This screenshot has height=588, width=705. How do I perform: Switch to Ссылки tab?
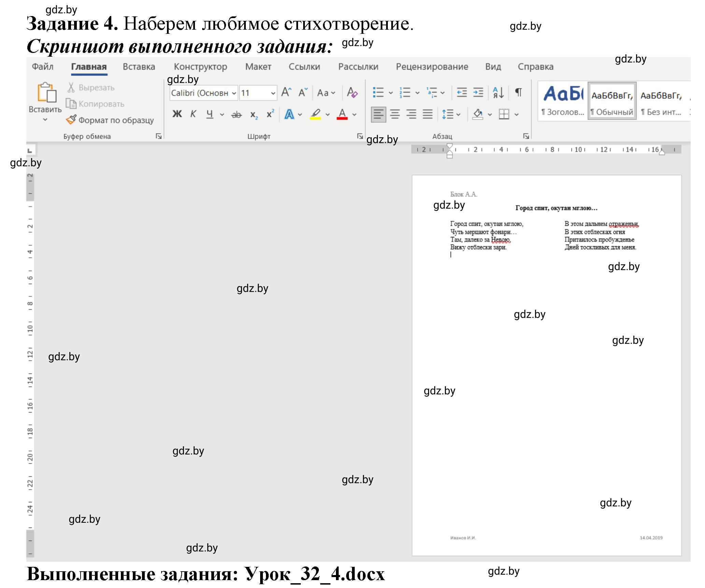click(x=305, y=67)
